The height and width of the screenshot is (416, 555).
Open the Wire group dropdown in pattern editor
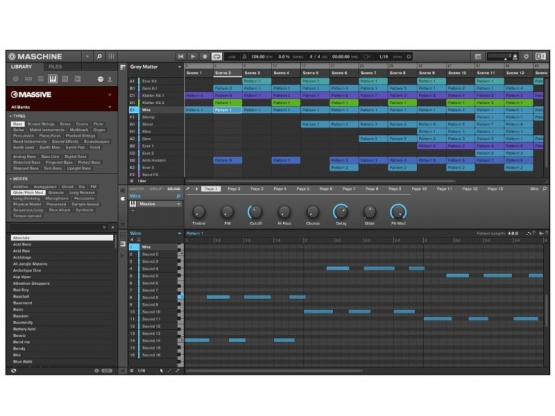(x=179, y=234)
